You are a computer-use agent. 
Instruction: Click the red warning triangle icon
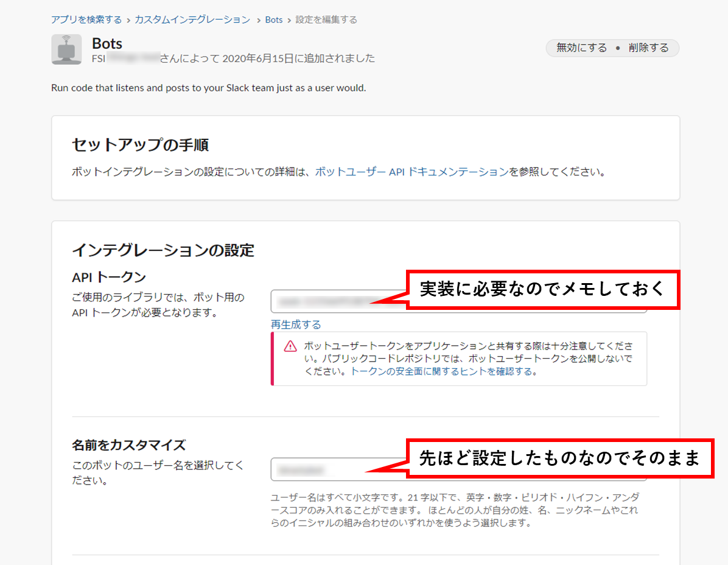point(290,346)
